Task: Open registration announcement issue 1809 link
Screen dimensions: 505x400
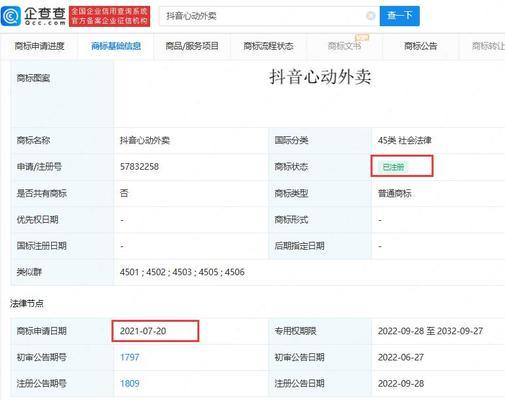Action: (x=130, y=383)
